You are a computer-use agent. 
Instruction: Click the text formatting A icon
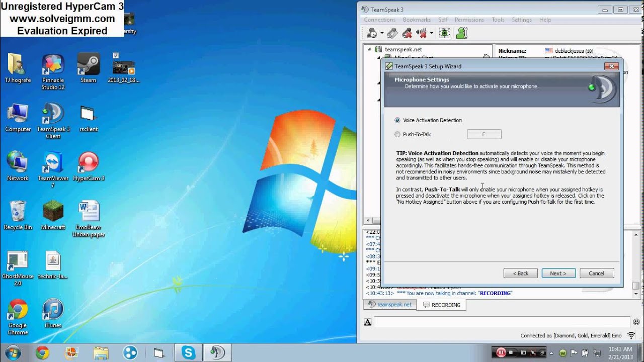[x=368, y=322]
